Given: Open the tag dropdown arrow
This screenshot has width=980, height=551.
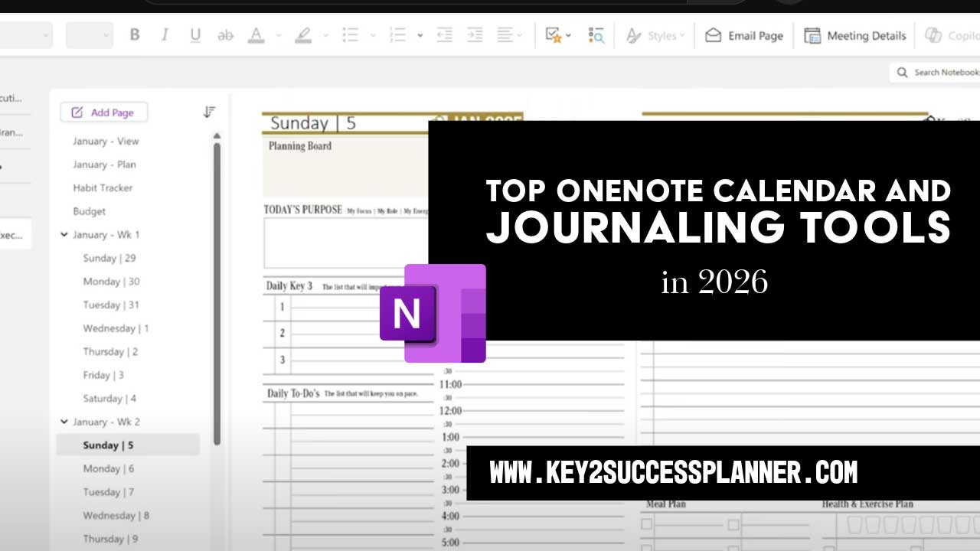Looking at the screenshot, I should [568, 35].
